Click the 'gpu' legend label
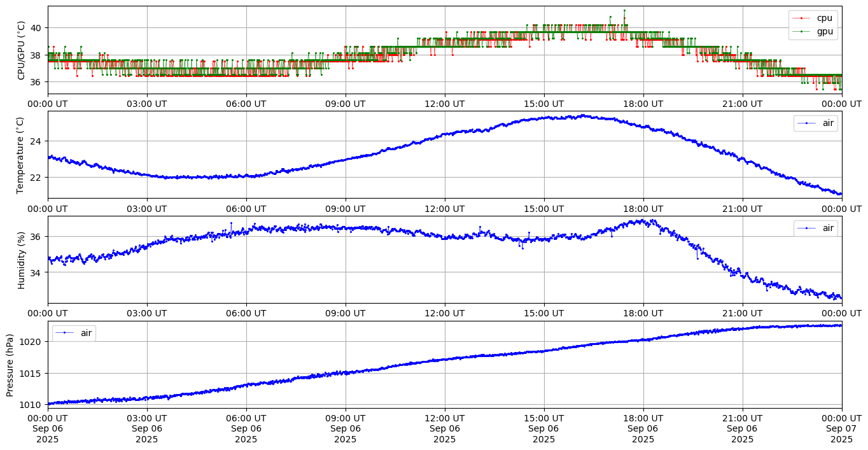868x450 pixels. tap(825, 31)
